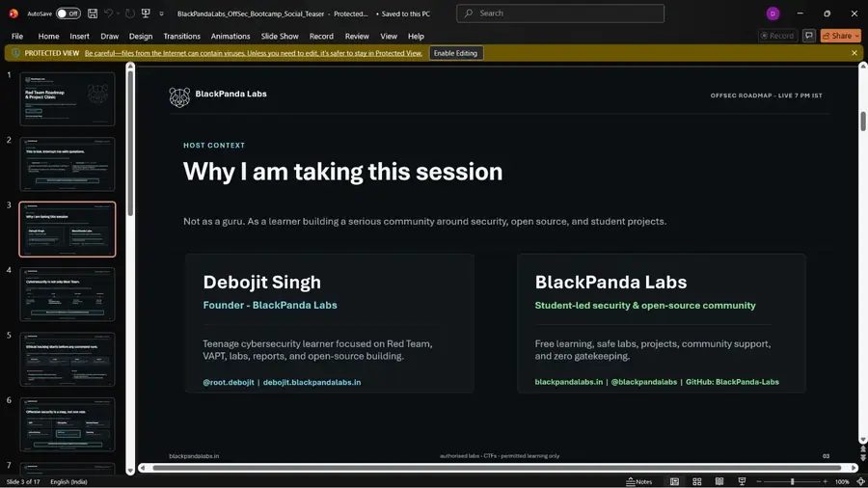Go to the View tab
This screenshot has width=868, height=488.
389,36
